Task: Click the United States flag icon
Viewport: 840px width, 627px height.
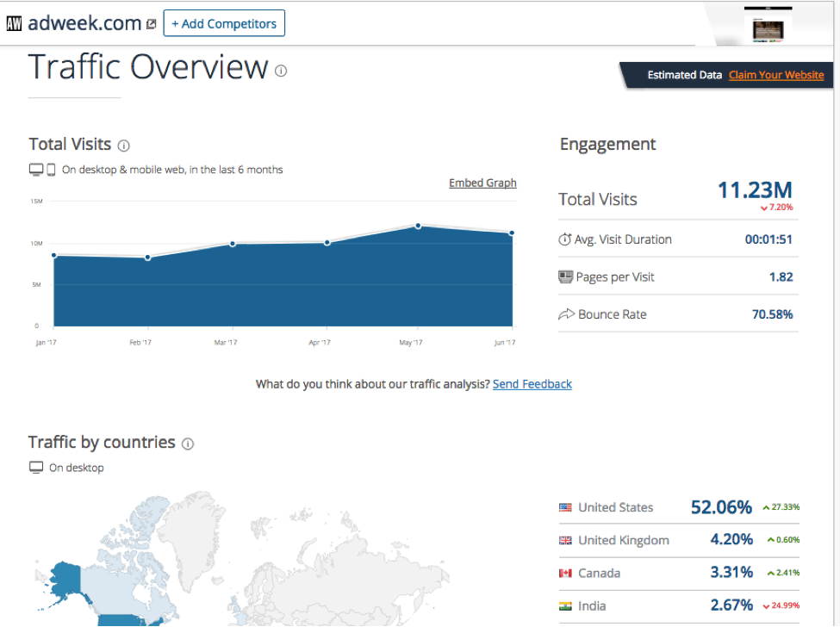Action: [566, 507]
